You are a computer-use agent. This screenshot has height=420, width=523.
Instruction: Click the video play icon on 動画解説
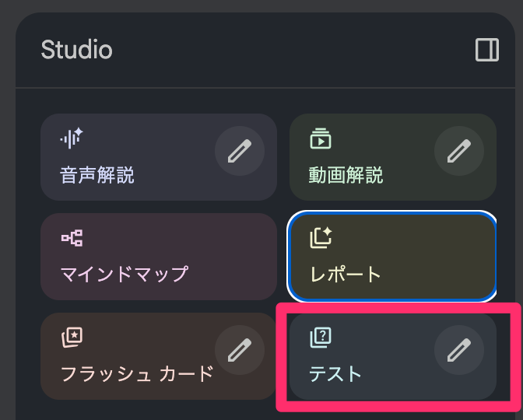[321, 139]
